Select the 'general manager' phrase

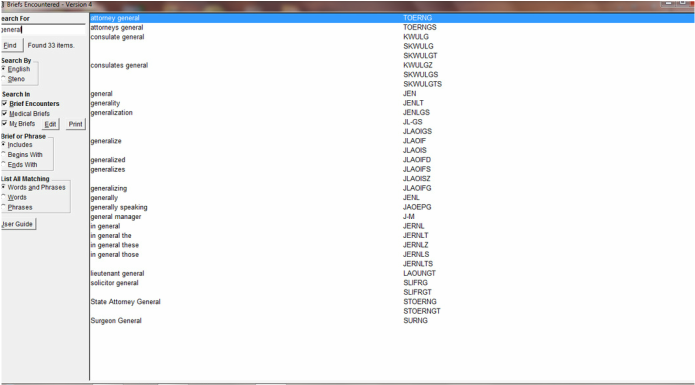(x=116, y=217)
